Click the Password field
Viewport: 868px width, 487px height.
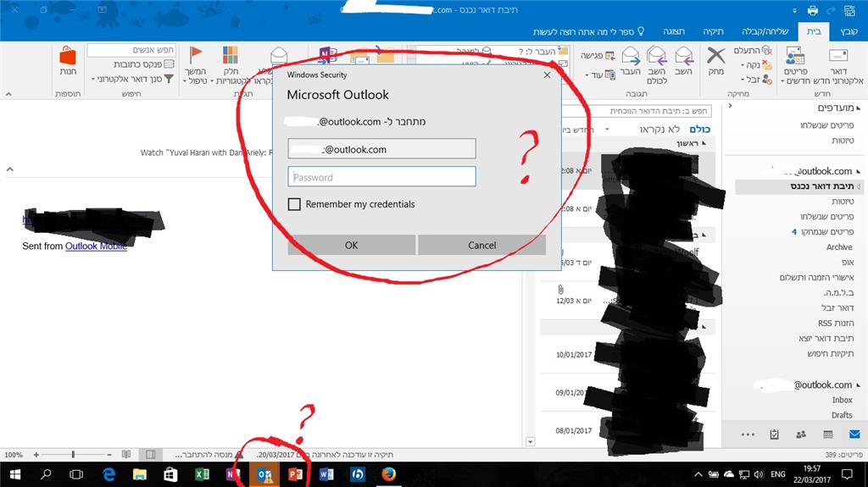tap(381, 177)
